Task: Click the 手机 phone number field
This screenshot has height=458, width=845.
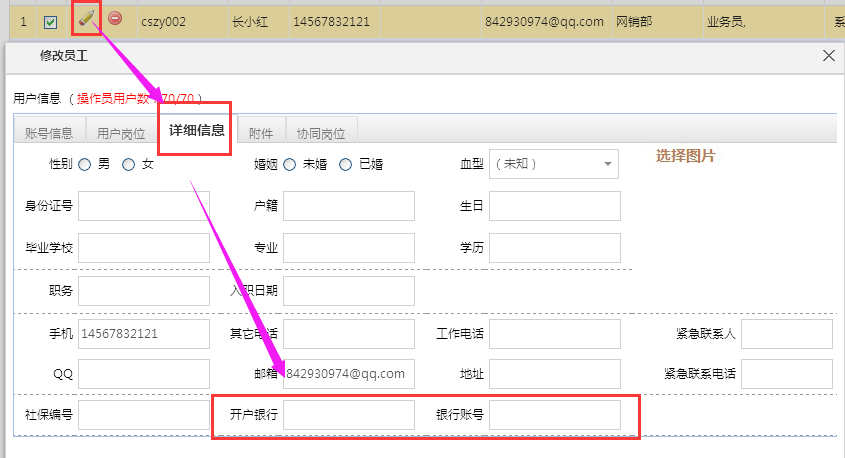Action: (x=143, y=333)
